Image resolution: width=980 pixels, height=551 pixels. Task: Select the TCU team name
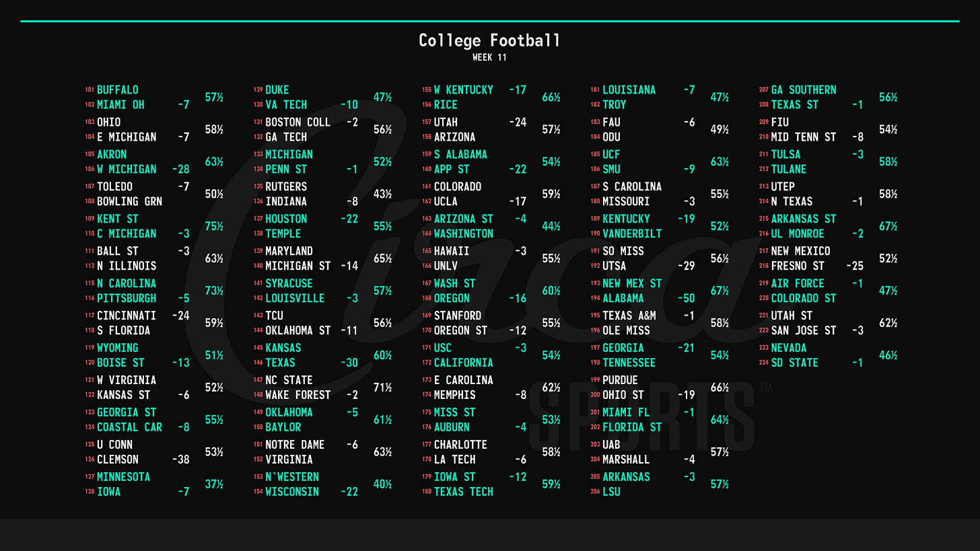coord(275,316)
